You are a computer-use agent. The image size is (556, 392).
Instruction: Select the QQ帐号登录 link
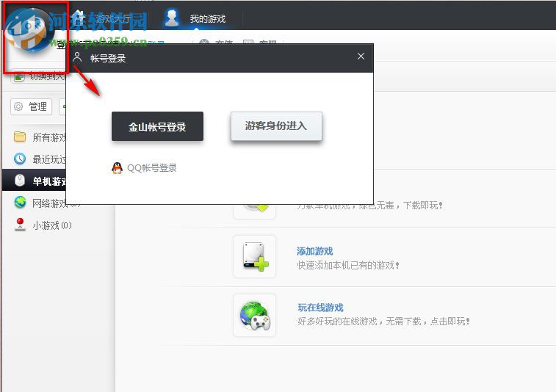152,168
